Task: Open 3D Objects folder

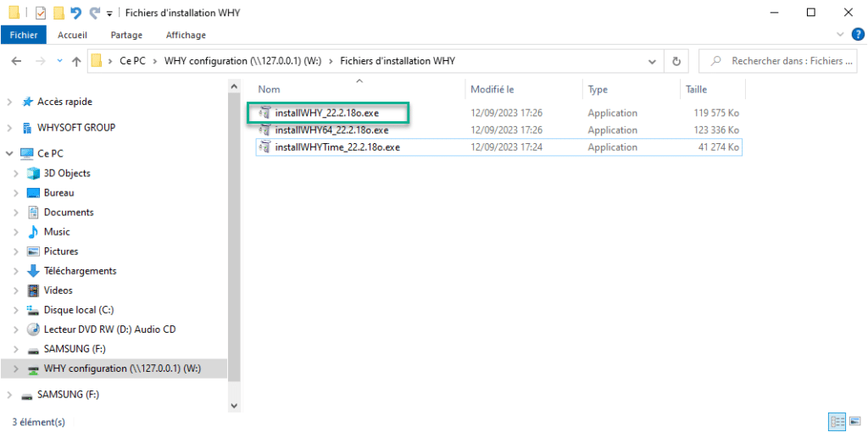Action: pyautogui.click(x=67, y=173)
